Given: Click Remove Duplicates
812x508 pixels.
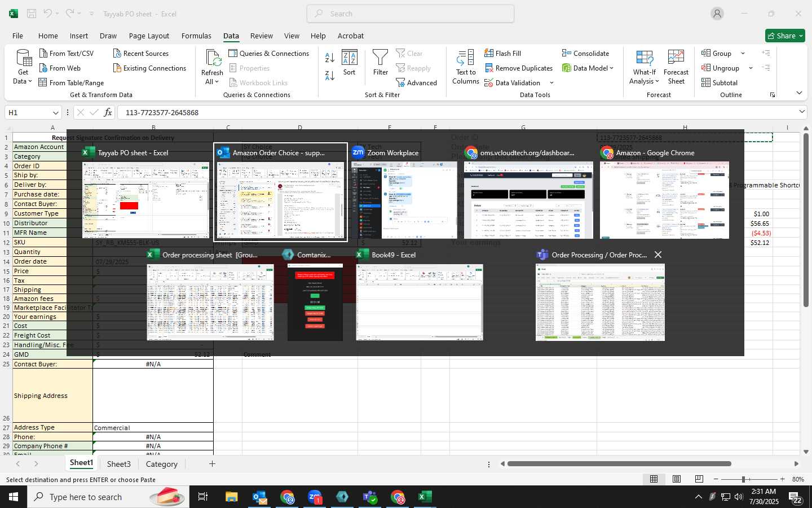Looking at the screenshot, I should point(518,68).
